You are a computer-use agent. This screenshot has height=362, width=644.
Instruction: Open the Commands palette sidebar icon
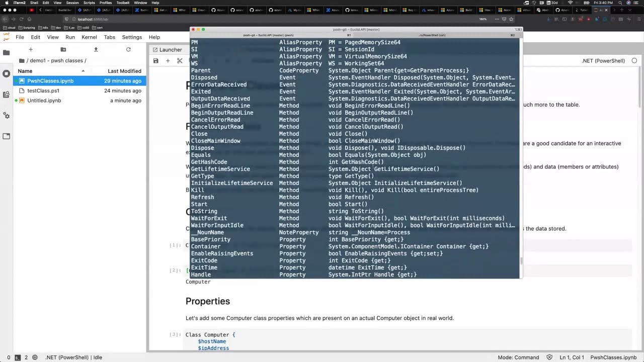6,95
